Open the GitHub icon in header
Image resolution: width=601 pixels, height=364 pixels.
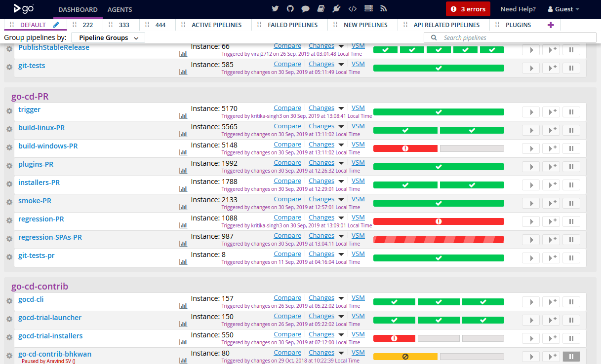(x=290, y=9)
